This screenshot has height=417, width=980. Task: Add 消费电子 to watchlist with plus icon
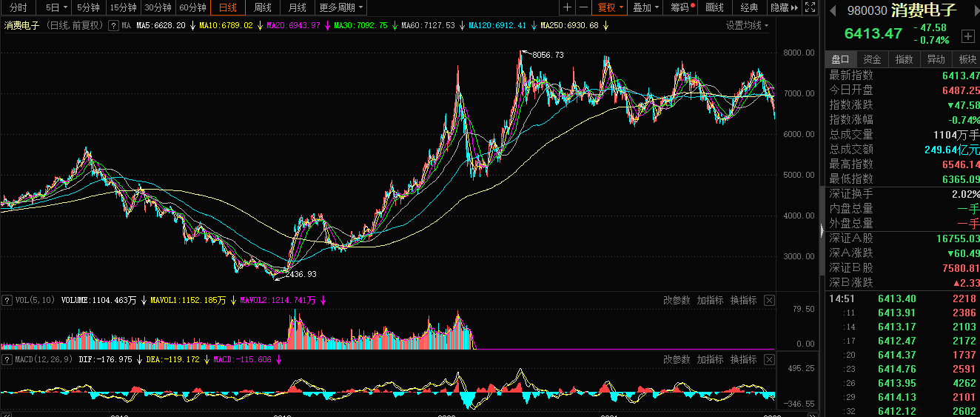967,36
